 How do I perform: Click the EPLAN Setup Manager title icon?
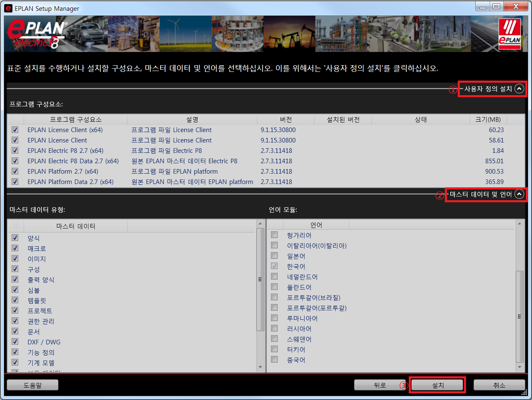(8, 8)
